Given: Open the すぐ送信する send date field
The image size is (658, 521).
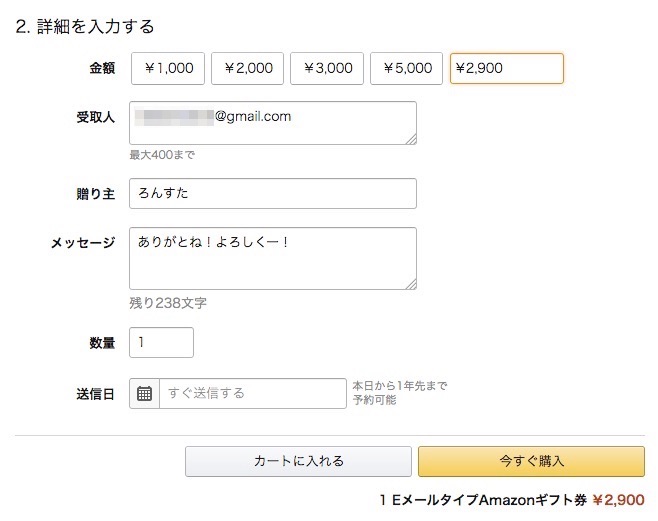Looking at the screenshot, I should tap(252, 393).
